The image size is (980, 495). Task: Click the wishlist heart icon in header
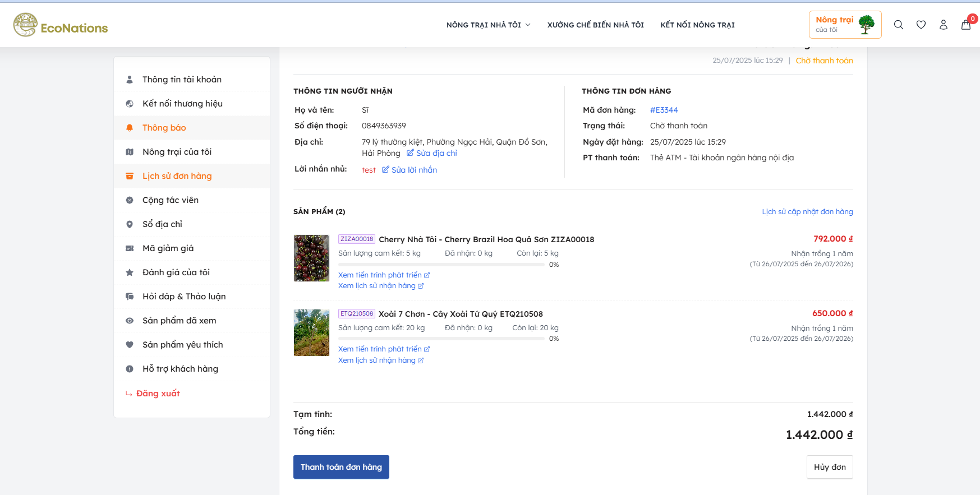(x=921, y=25)
